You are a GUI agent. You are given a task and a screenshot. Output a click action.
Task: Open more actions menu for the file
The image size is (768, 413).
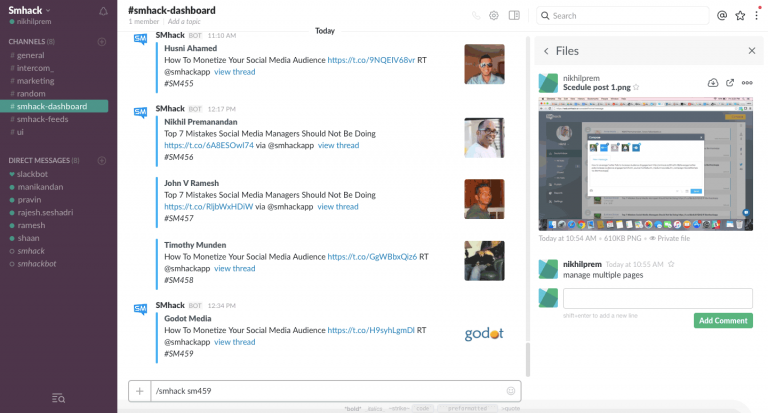(748, 82)
